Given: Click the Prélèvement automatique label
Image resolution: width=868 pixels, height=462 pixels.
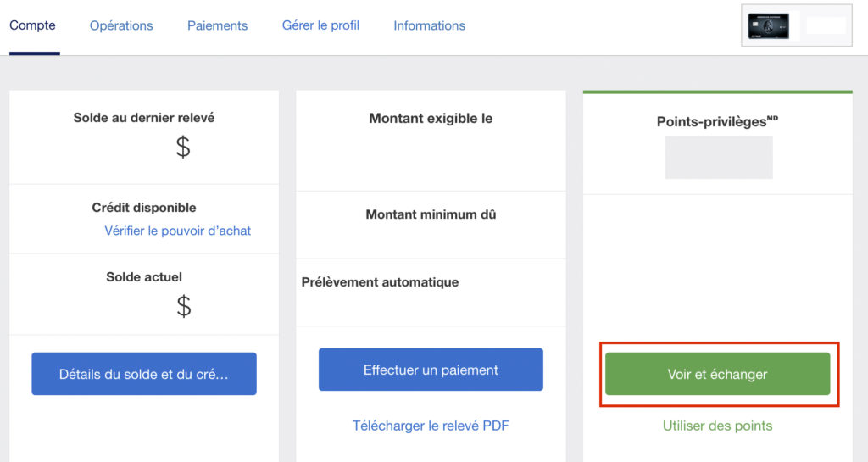Looking at the screenshot, I should [x=380, y=282].
